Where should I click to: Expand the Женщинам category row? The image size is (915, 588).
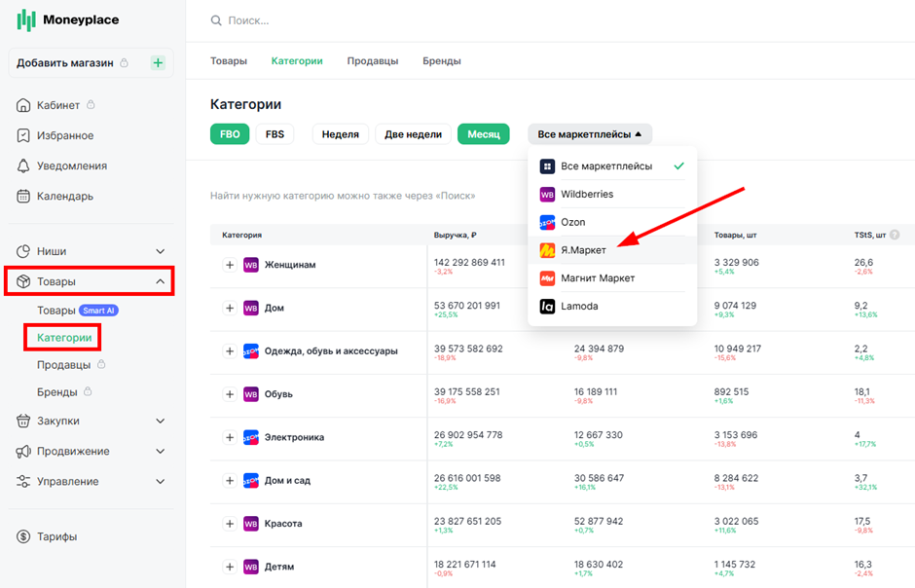click(x=230, y=265)
